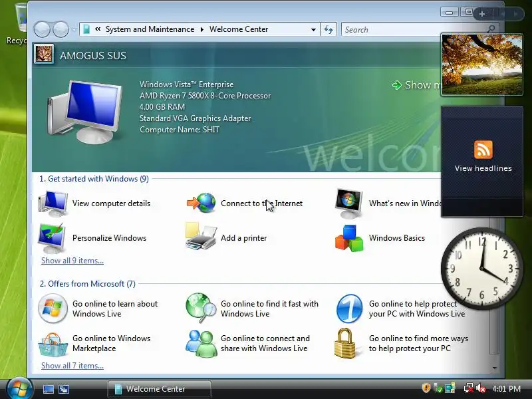Open the Windows Basics cubes icon
The width and height of the screenshot is (532, 399).
click(349, 238)
